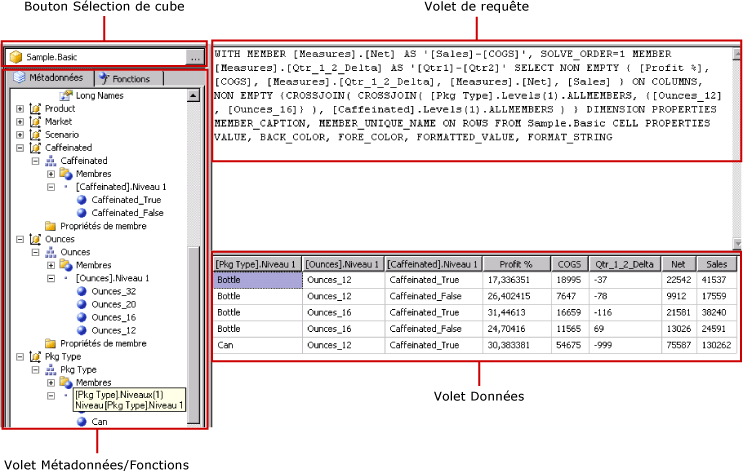744x472 pixels.
Task: Expand the Product dimension
Action: [20, 109]
